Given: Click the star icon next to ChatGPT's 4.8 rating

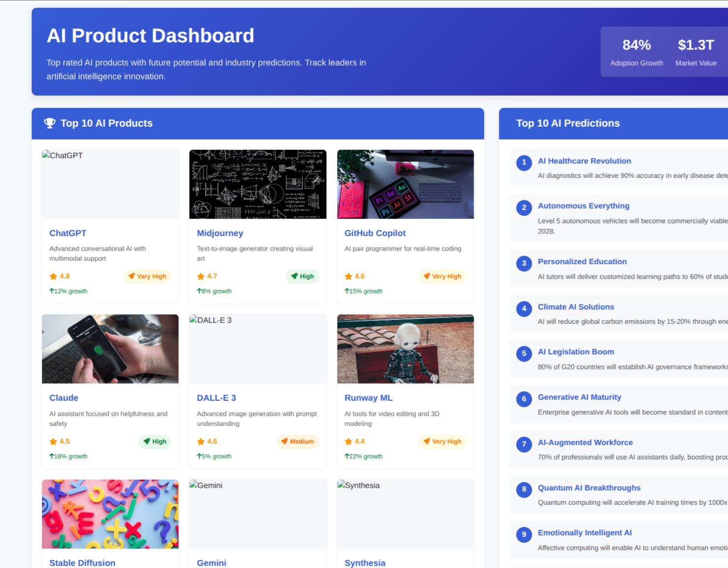Looking at the screenshot, I should click(53, 277).
